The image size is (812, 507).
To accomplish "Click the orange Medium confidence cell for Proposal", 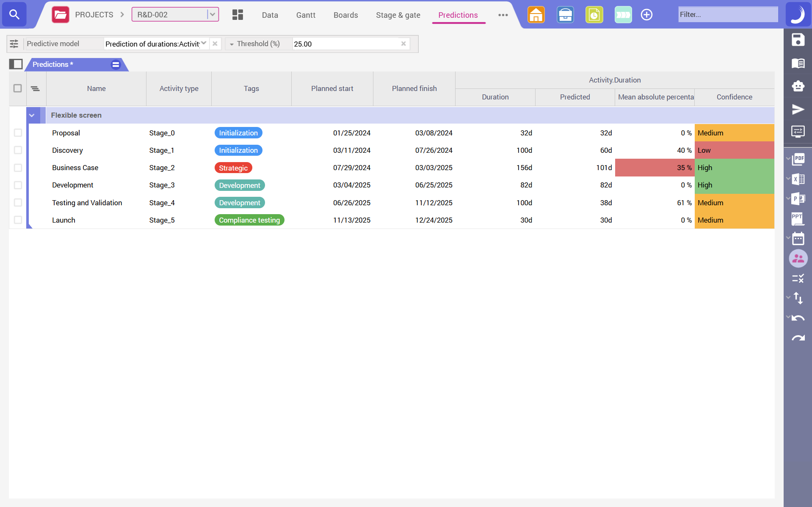I will coord(734,133).
